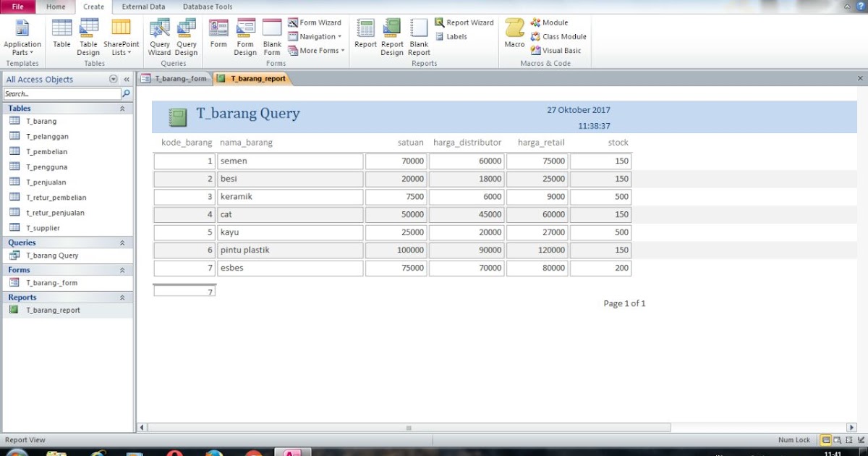Click the harga_retail value 120000
Image resolution: width=868 pixels, height=456 pixels.
537,250
